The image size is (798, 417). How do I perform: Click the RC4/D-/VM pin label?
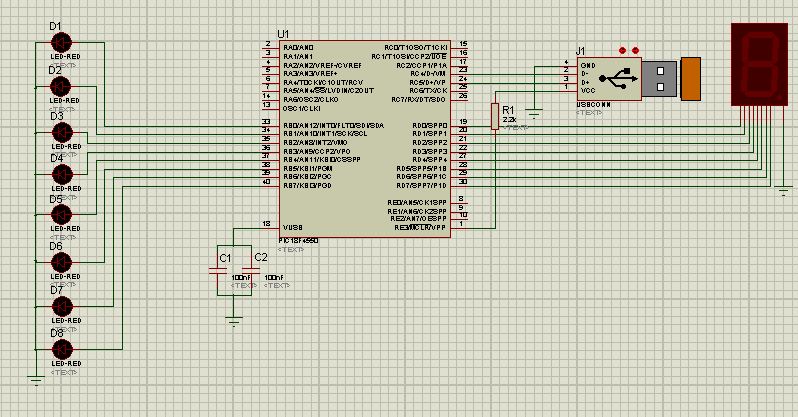coord(429,74)
